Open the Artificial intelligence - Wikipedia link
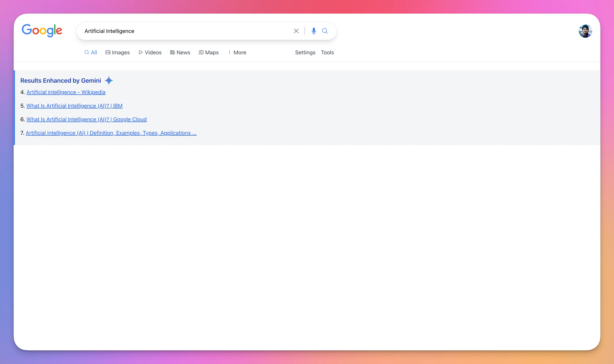The image size is (614, 364). pyautogui.click(x=66, y=92)
